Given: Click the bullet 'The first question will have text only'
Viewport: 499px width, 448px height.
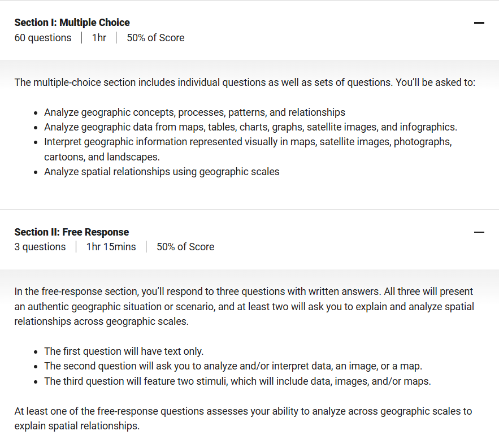Looking at the screenshot, I should click(124, 351).
